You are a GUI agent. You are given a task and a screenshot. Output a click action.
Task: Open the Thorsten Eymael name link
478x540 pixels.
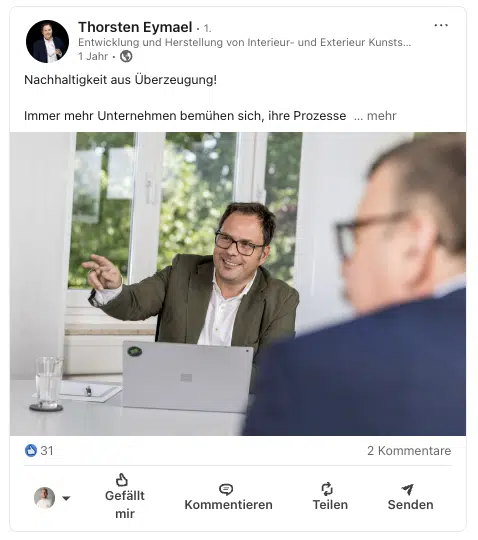point(135,27)
